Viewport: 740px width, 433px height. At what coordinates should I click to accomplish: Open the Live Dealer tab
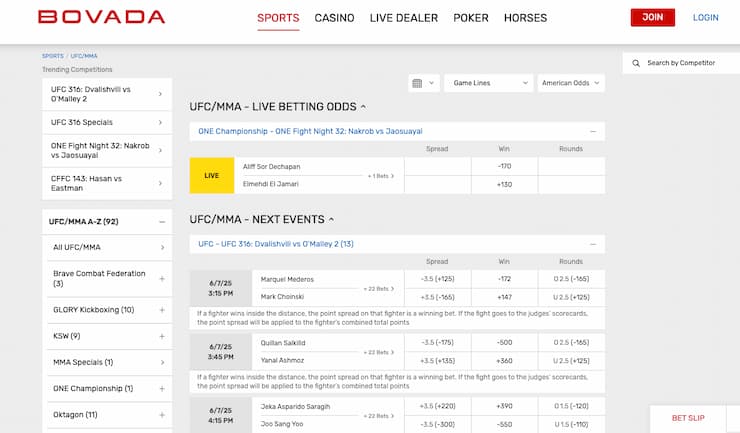pyautogui.click(x=404, y=18)
